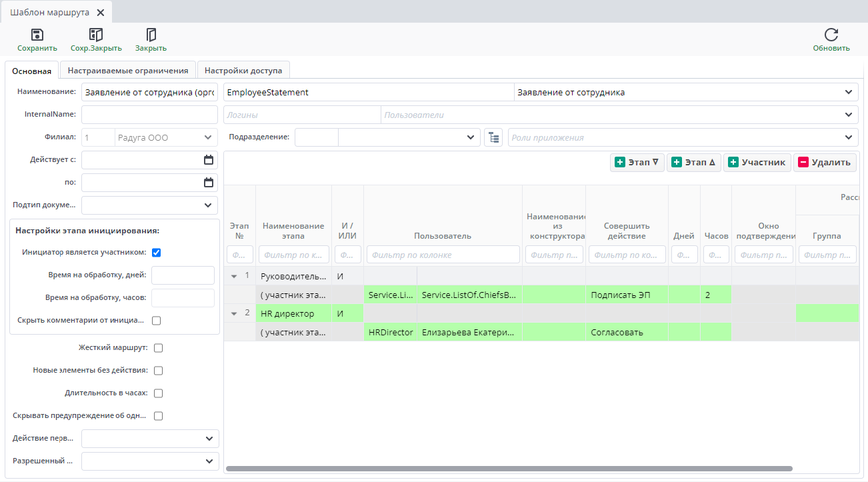The width and height of the screenshot is (868, 482).
Task: Click the department tree icon next to Подразделение
Action: [x=493, y=137]
